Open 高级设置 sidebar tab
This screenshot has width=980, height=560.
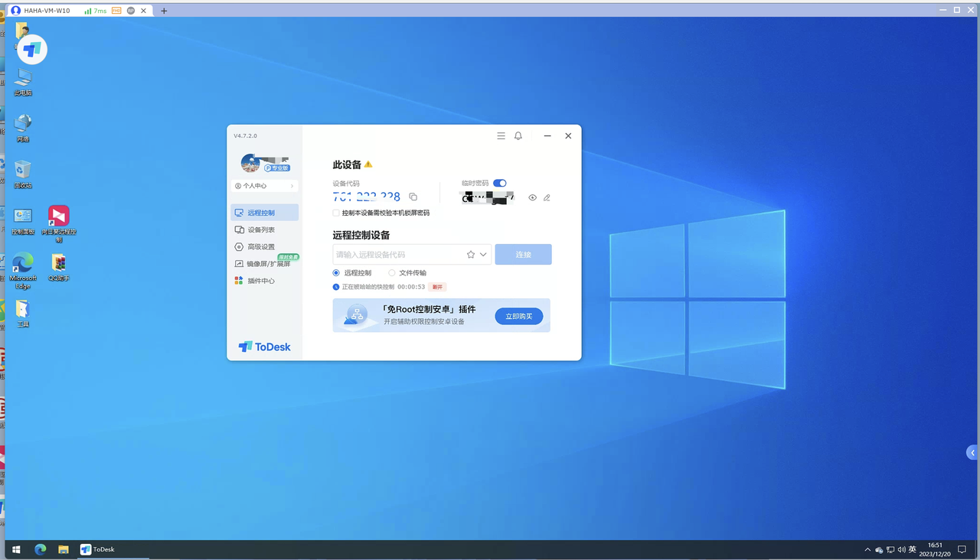point(265,247)
